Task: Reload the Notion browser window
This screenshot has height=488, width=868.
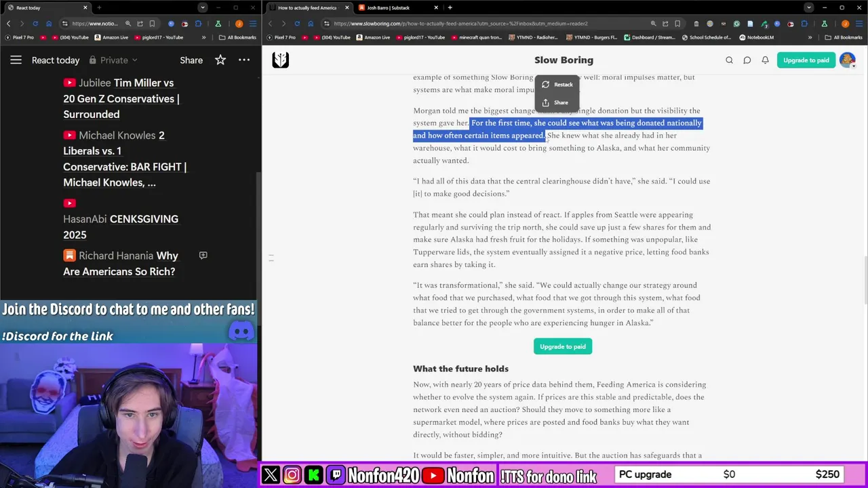Action: pyautogui.click(x=35, y=23)
